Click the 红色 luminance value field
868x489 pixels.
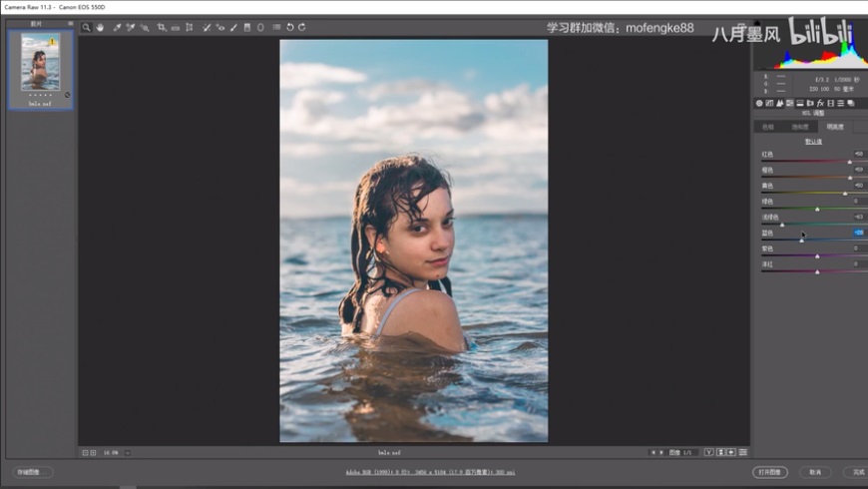click(859, 154)
